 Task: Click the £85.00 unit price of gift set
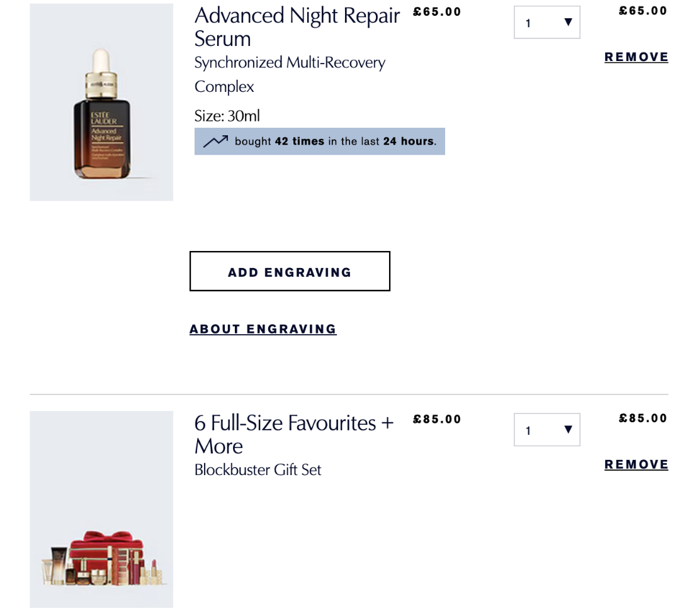point(437,420)
